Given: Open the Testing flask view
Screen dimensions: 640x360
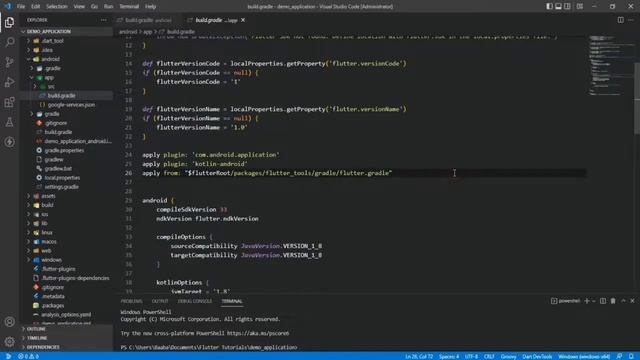Looking at the screenshot, I should coord(9,122).
